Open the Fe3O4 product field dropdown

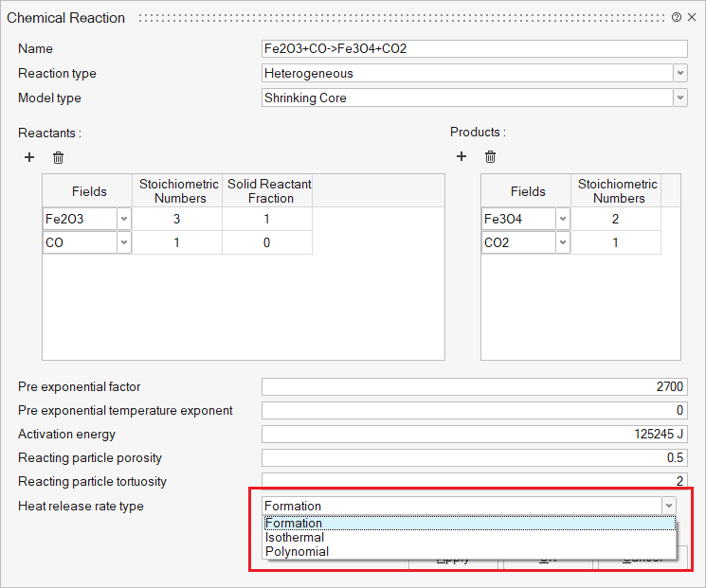click(x=562, y=219)
